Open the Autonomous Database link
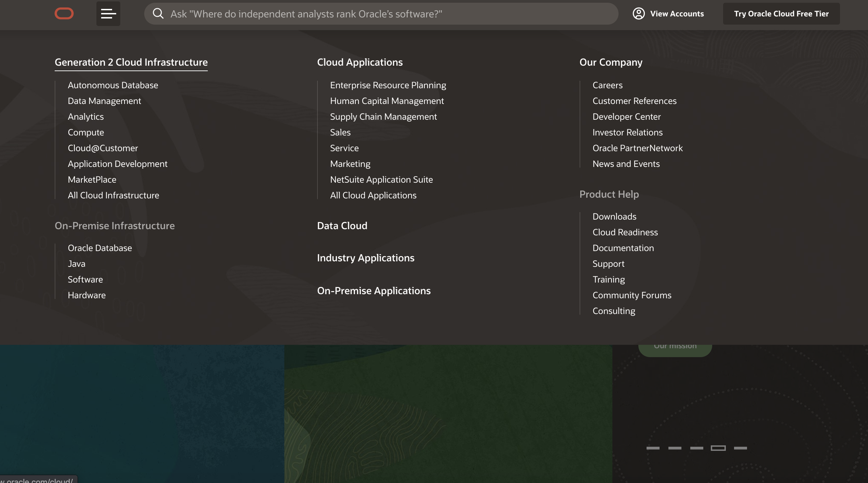Screen dimensions: 868x483 coord(113,85)
